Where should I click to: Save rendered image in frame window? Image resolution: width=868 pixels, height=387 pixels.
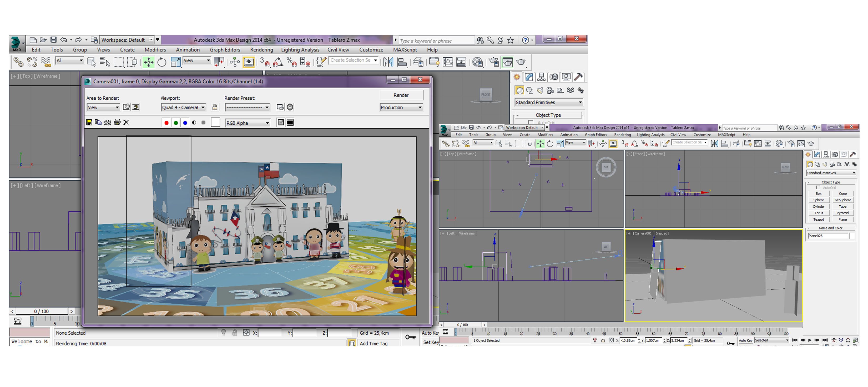pyautogui.click(x=89, y=122)
